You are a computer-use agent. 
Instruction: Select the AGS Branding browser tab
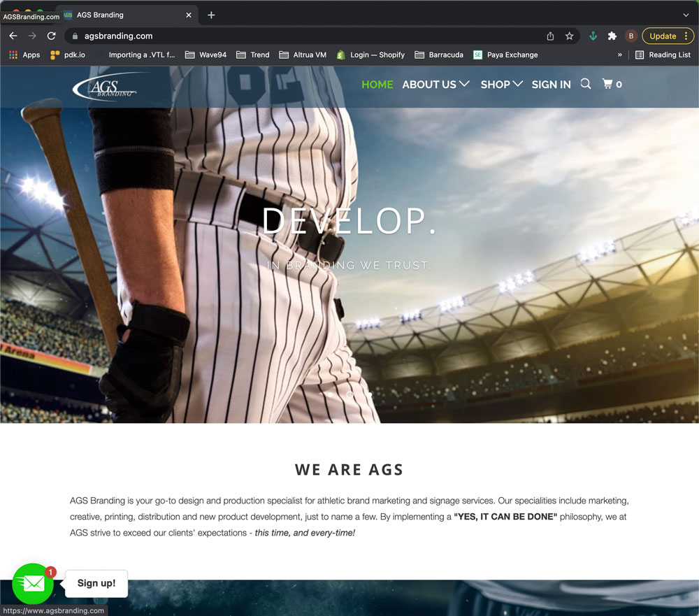pyautogui.click(x=127, y=15)
